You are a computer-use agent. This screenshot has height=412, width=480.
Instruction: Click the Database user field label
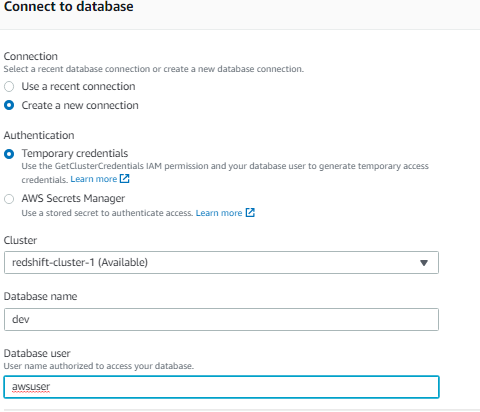click(x=37, y=353)
